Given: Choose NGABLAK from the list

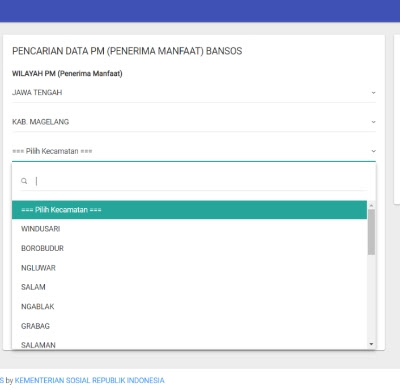Looking at the screenshot, I should coord(189,307).
